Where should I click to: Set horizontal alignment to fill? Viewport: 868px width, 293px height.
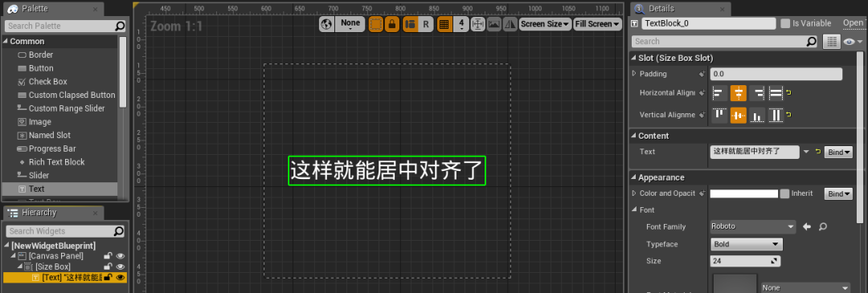click(776, 93)
